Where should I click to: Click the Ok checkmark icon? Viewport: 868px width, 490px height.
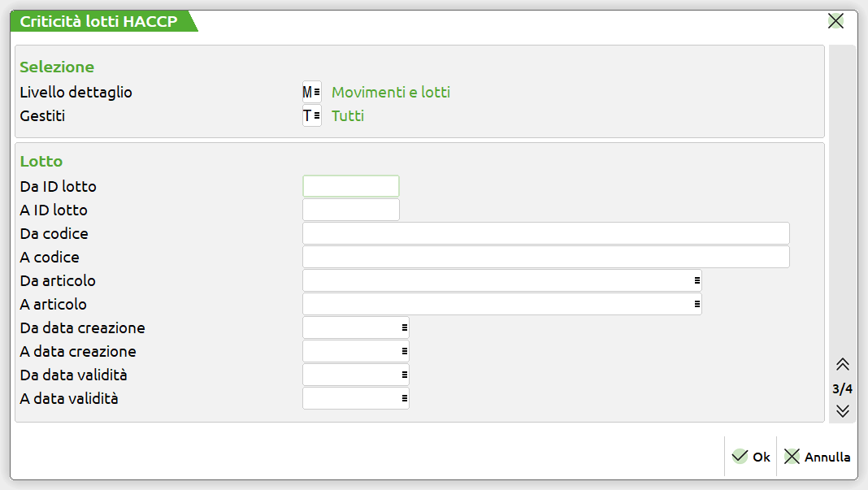[740, 457]
